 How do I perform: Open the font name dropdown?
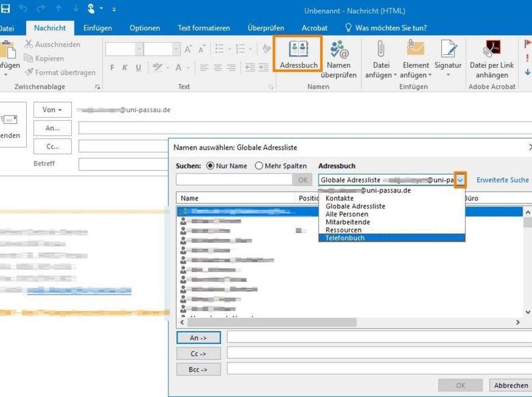point(139,50)
